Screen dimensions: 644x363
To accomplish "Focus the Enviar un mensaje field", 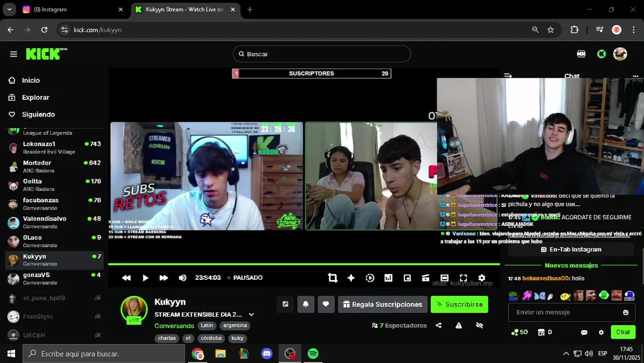I will (571, 313).
